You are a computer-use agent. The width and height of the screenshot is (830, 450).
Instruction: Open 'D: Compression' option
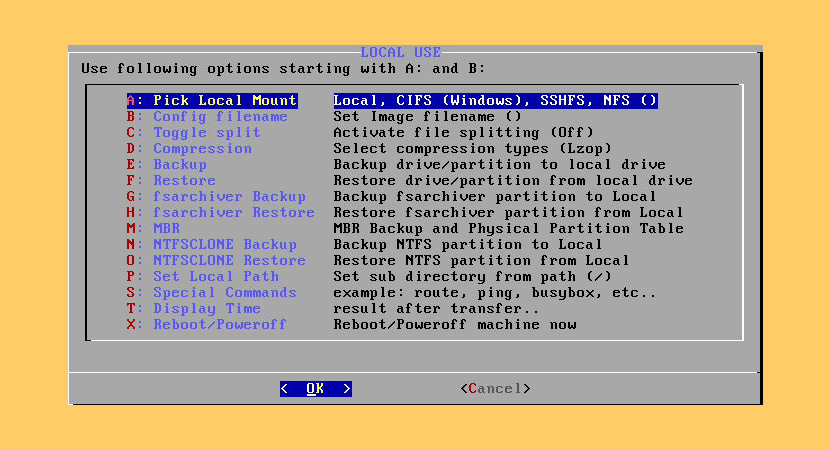tap(189, 148)
